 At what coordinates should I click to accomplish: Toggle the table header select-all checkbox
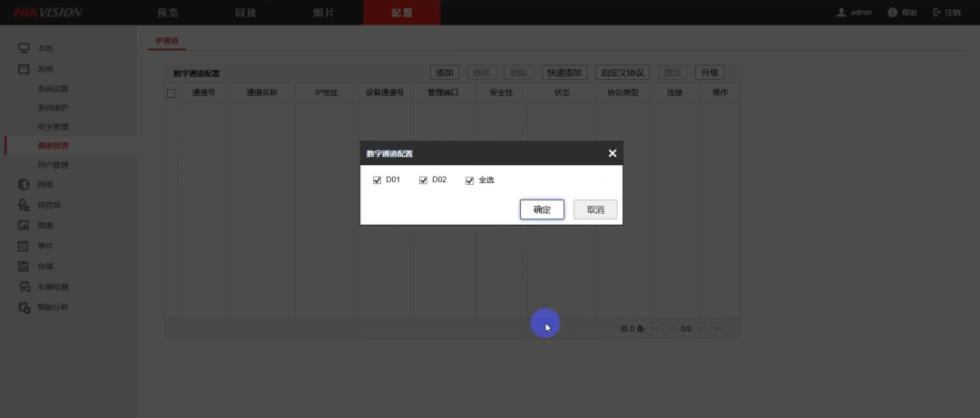[171, 93]
